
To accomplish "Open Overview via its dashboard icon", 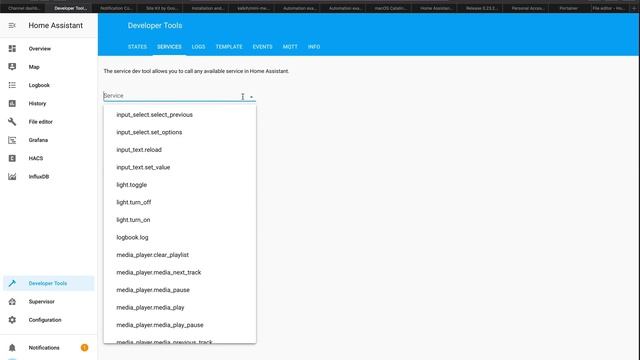I will tap(12, 49).
